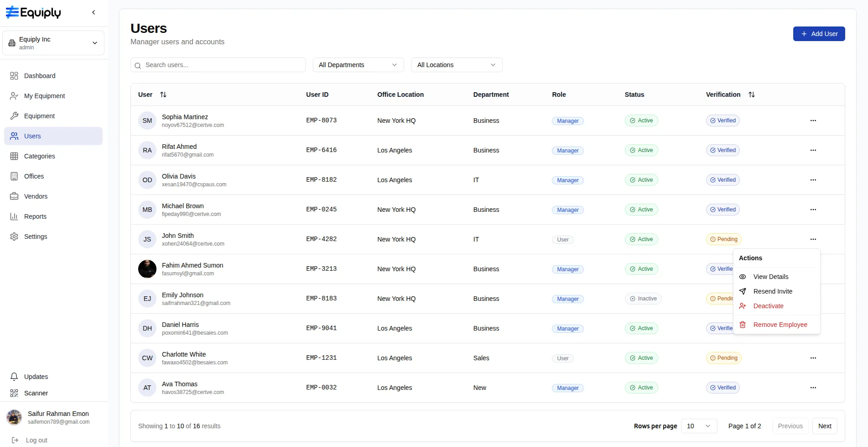Expand the All Departments filter dropdown
Image resolution: width=868 pixels, height=447 pixels.
pyautogui.click(x=358, y=65)
